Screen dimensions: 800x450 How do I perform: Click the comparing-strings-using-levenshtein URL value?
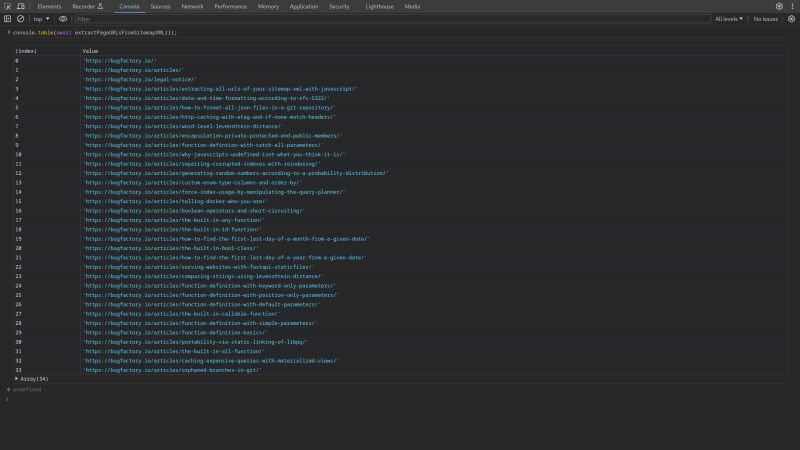203,276
